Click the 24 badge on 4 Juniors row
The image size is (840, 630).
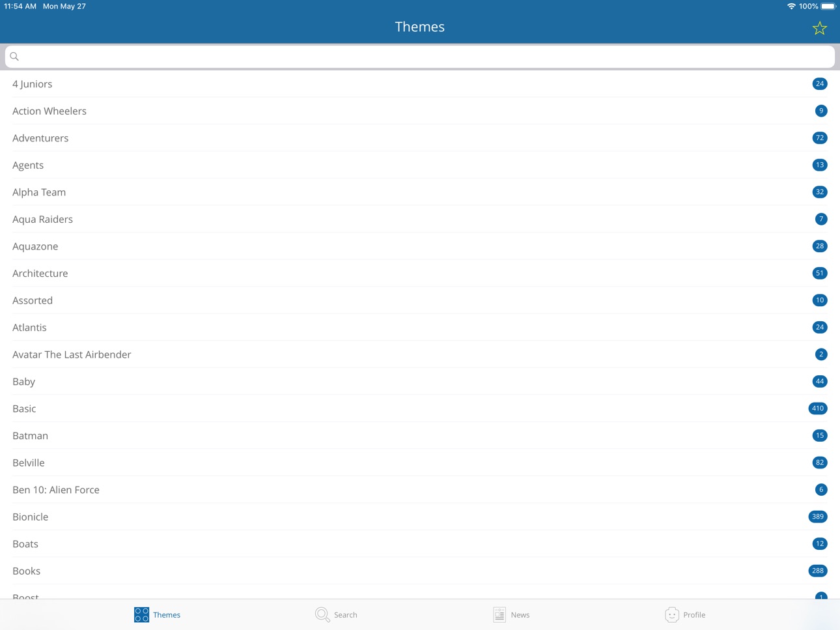(x=820, y=84)
